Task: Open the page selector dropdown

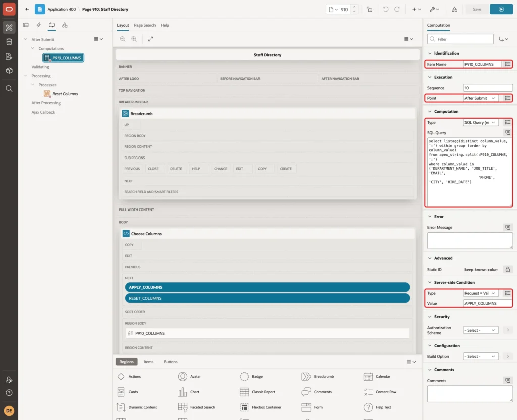Action: pyautogui.click(x=333, y=9)
